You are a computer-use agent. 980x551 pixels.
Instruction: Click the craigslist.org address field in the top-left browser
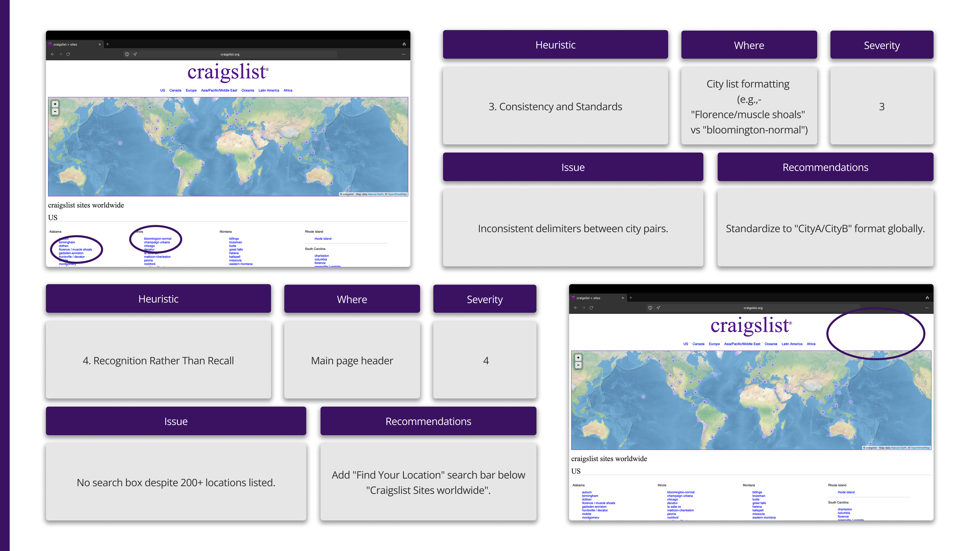coord(230,54)
